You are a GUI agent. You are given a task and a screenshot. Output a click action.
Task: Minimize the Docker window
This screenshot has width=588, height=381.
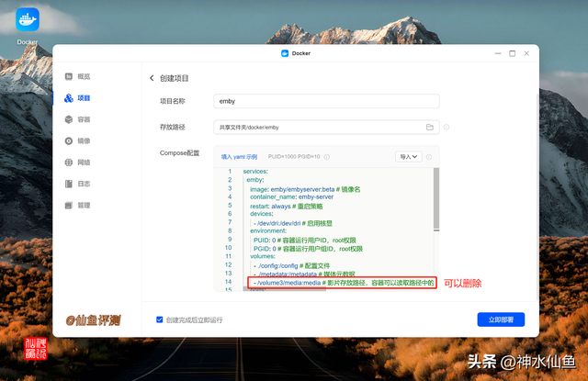click(498, 53)
